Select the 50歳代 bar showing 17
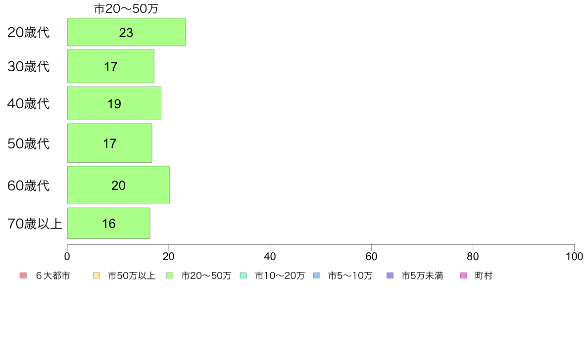 pos(109,143)
